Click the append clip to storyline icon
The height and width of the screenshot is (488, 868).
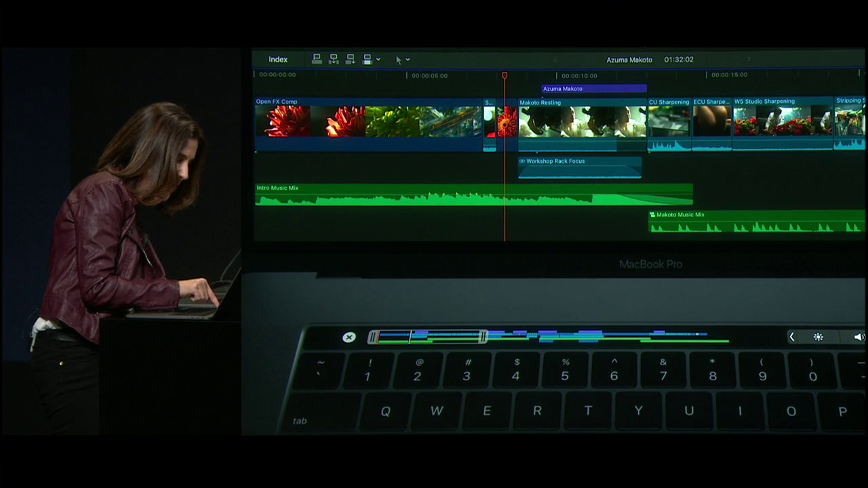(x=350, y=60)
